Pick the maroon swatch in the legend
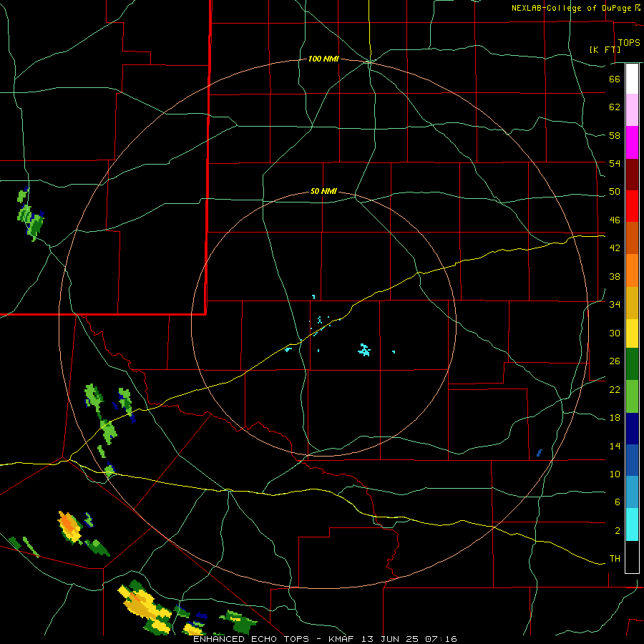 point(632,175)
